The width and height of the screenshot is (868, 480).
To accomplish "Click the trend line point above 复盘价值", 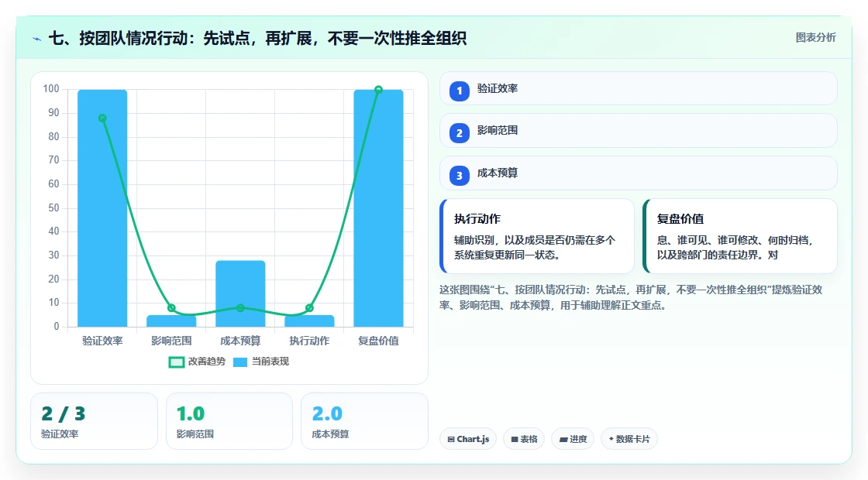I will [x=379, y=90].
